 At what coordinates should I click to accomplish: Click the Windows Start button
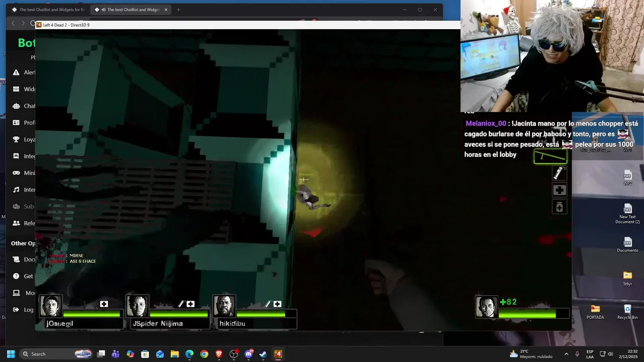click(x=11, y=354)
